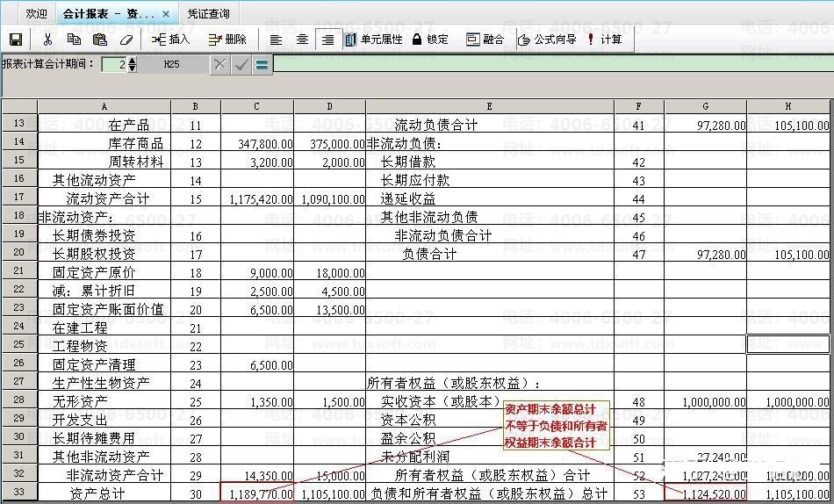
Task: Click the 删除 delete button
Action: point(227,40)
